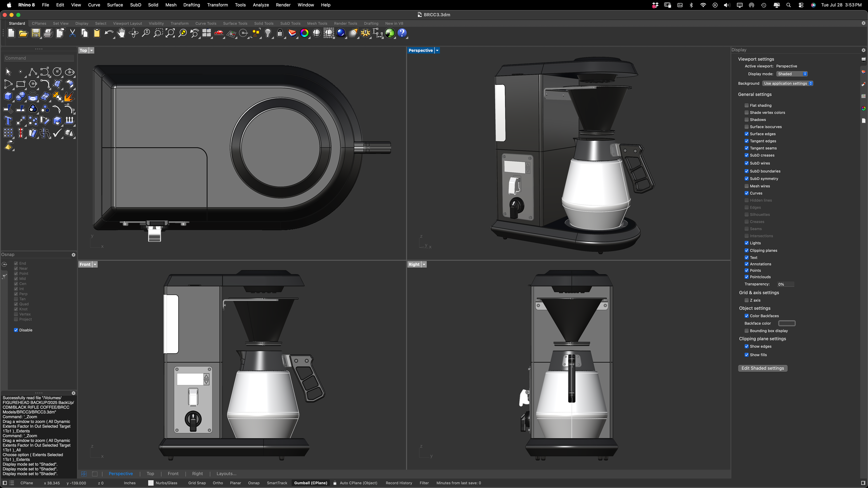This screenshot has height=488, width=868.
Task: Switch to the Top viewport tab at bottom
Action: [150, 474]
